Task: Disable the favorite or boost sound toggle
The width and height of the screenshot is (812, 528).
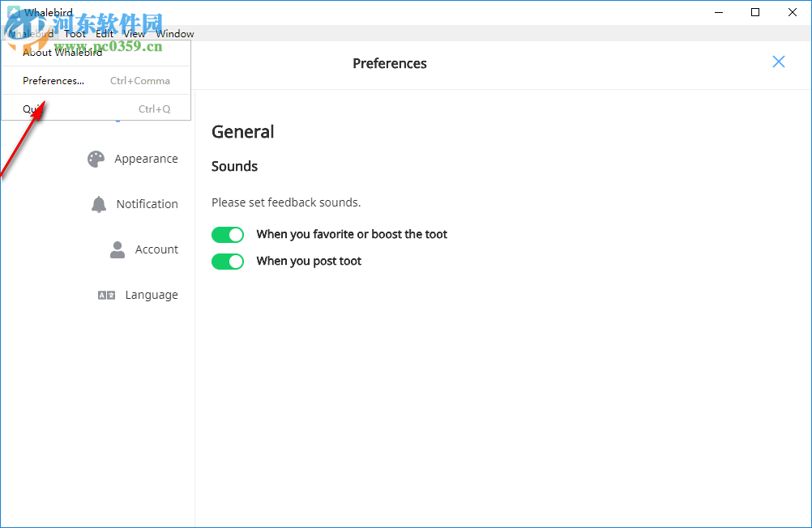Action: point(228,235)
